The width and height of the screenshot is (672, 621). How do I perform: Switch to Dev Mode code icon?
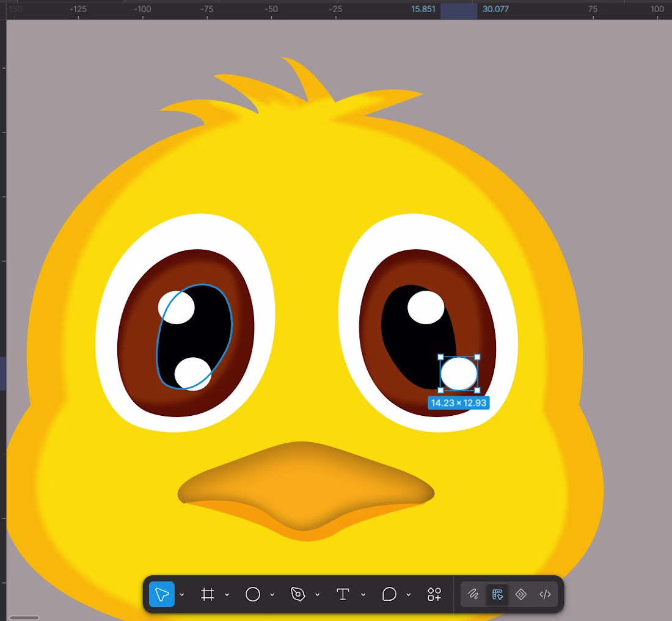pos(545,594)
